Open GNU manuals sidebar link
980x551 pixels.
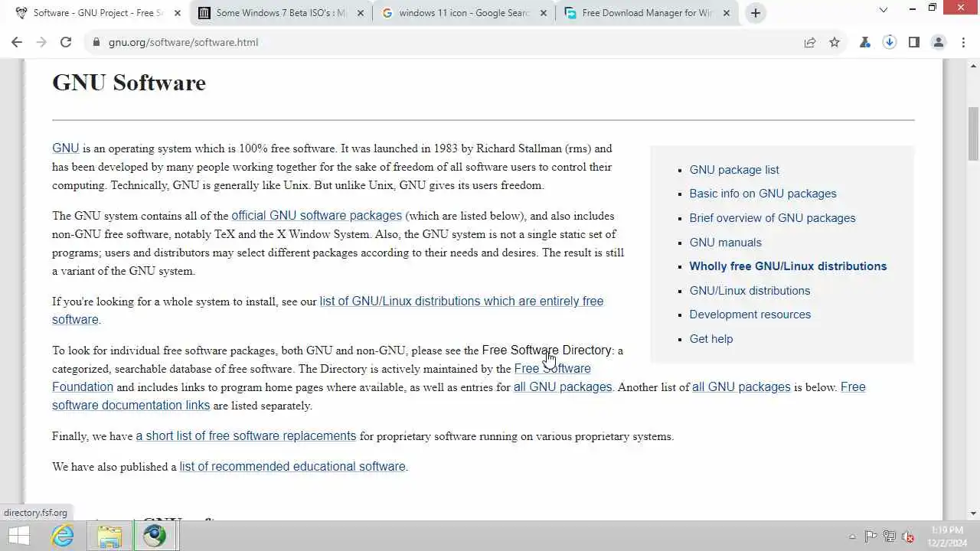[x=726, y=243]
